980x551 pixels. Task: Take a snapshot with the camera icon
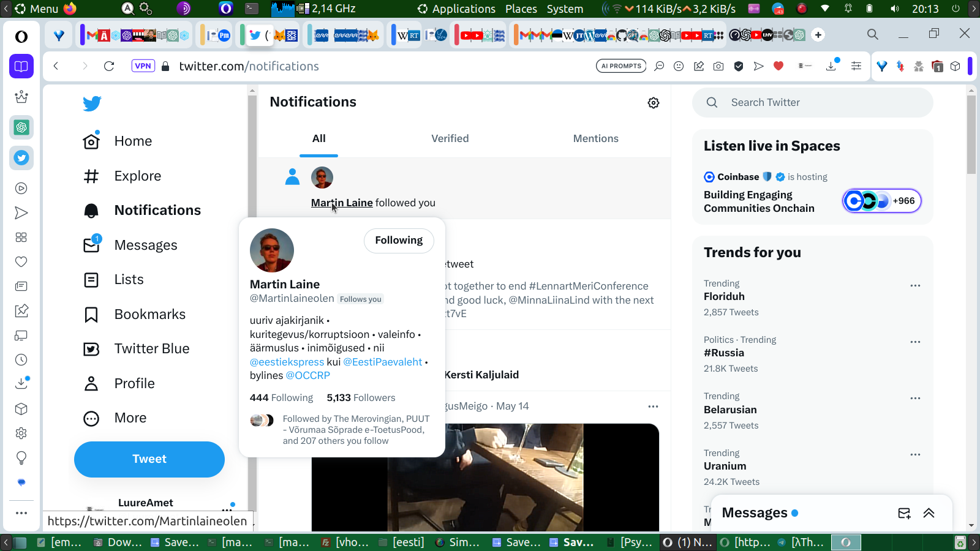point(718,66)
